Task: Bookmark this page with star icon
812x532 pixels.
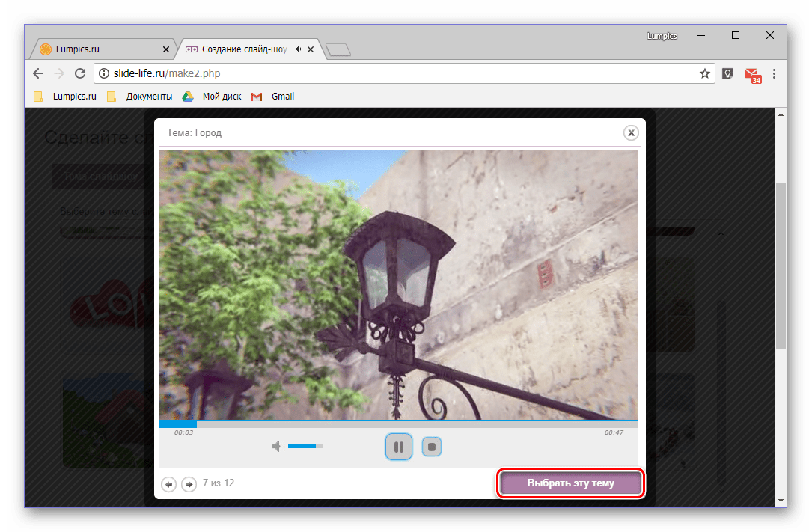Action: pyautogui.click(x=704, y=73)
